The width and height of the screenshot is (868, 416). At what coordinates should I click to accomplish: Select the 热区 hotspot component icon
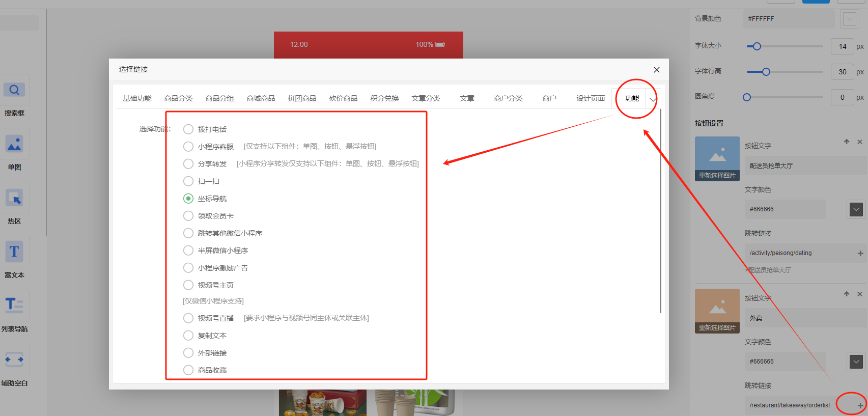(14, 198)
